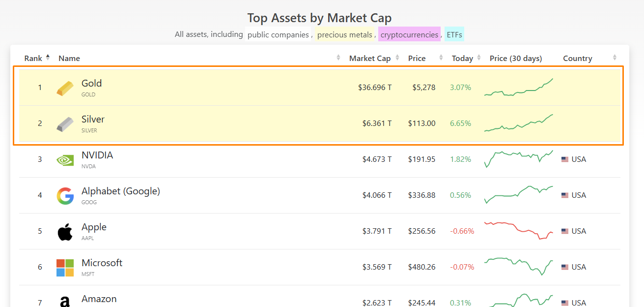Click the USA flag in NVIDIA row

[x=565, y=159]
